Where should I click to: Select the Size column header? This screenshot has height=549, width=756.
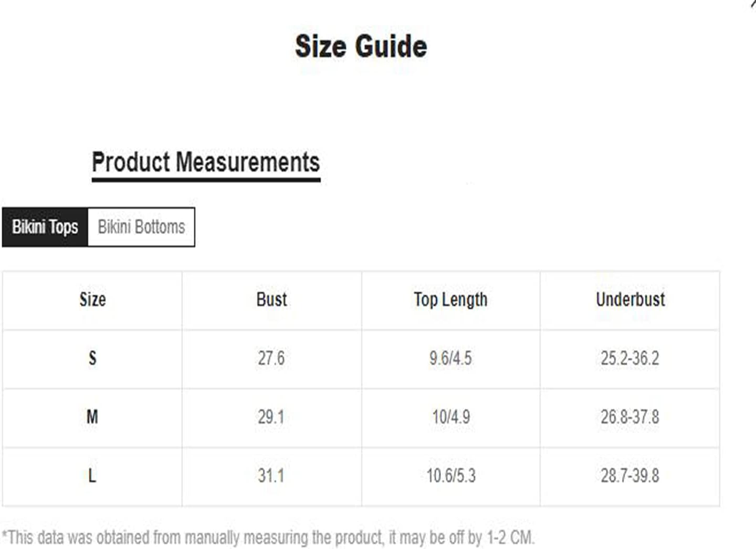pos(92,299)
